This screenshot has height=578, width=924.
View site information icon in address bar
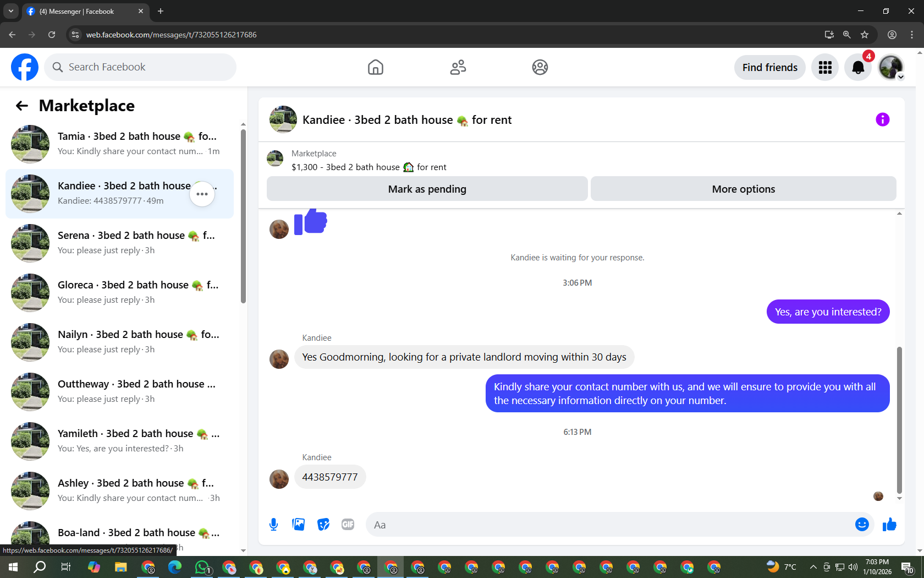(x=75, y=35)
